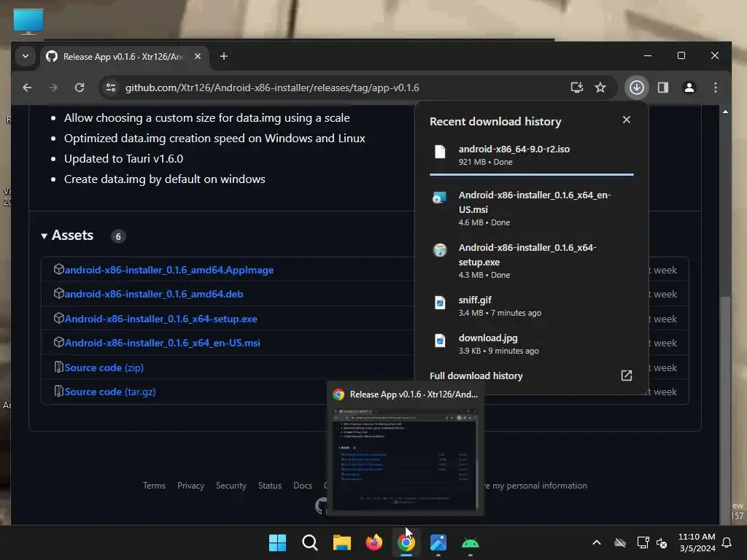The width and height of the screenshot is (747, 560).
Task: Click the sniff.gif image file icon
Action: coord(440,303)
